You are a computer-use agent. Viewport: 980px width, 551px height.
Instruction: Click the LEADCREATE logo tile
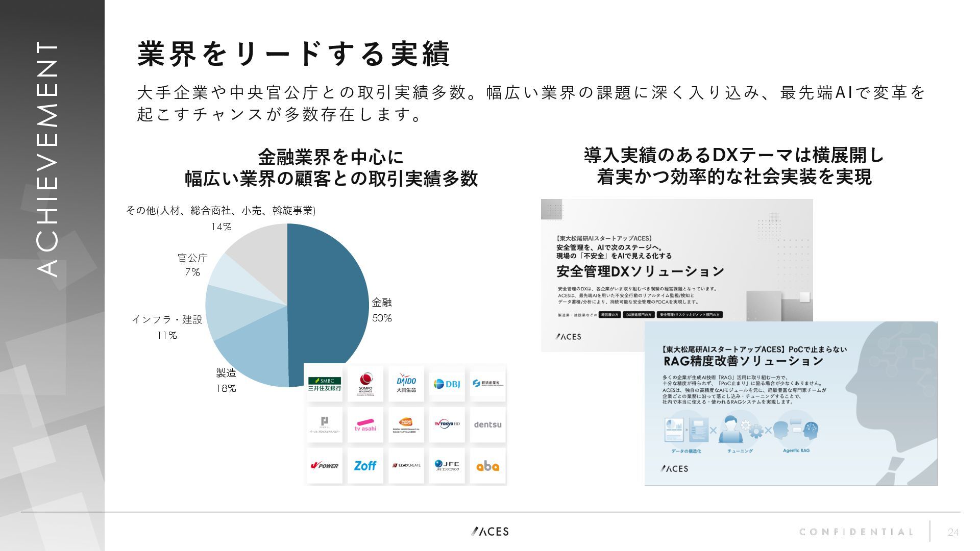(x=406, y=465)
